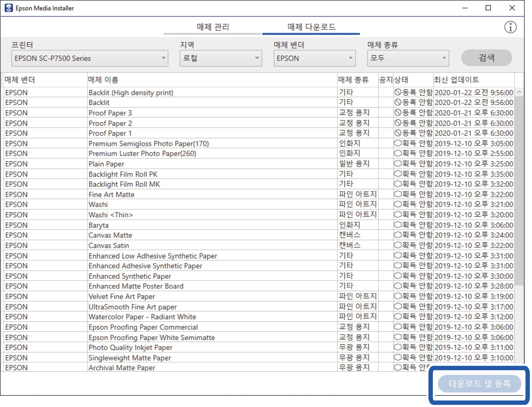Image resolution: width=532 pixels, height=407 pixels.
Task: Click the status icon for Backlit (High density print)
Action: click(398, 92)
